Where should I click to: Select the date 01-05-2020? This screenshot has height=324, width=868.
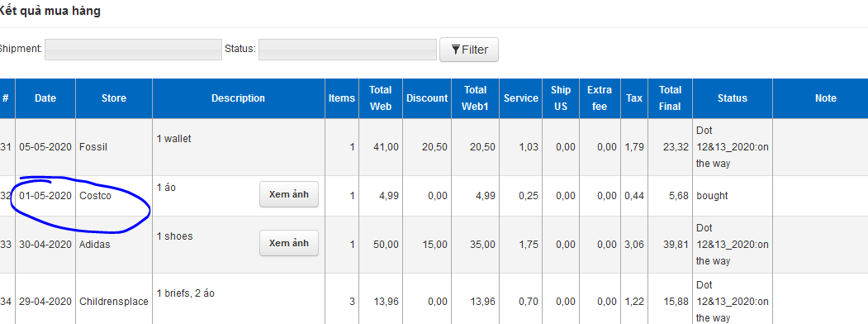(45, 196)
